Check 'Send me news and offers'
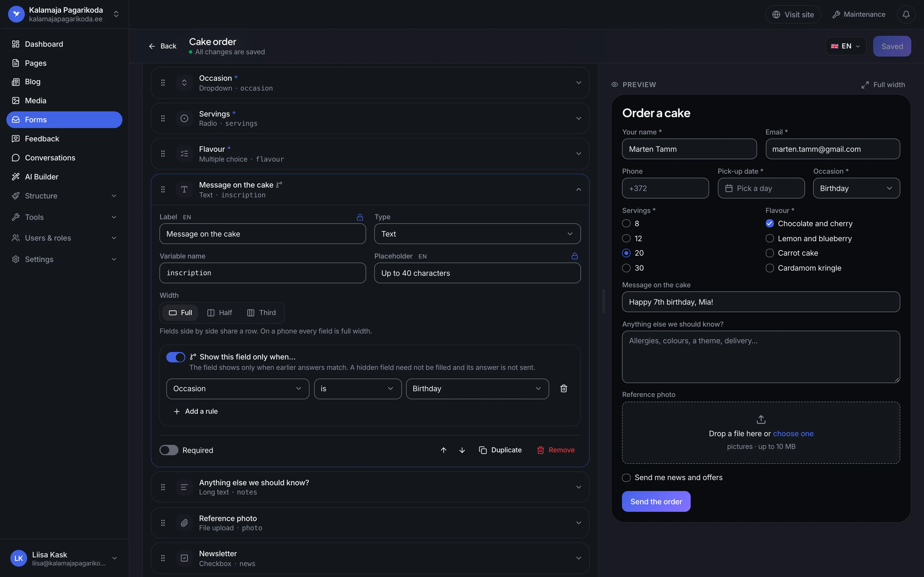 pos(626,477)
